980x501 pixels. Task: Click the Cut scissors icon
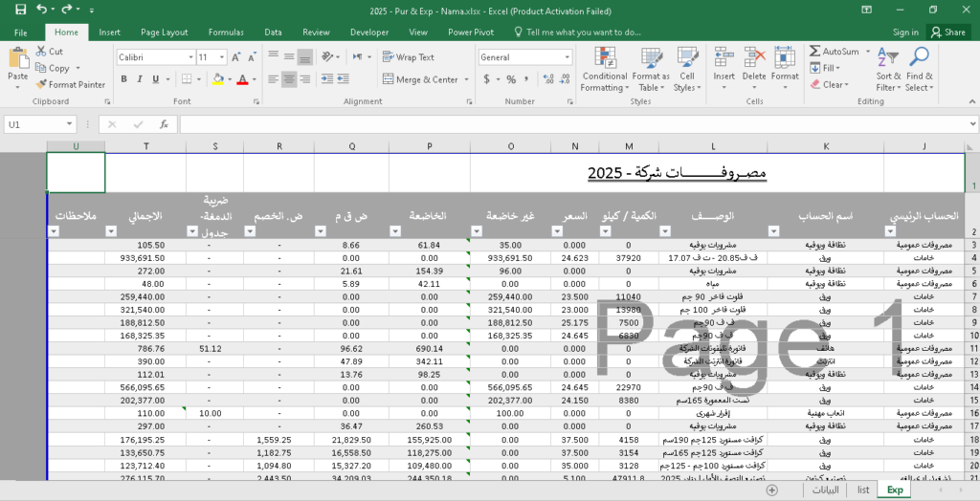41,52
